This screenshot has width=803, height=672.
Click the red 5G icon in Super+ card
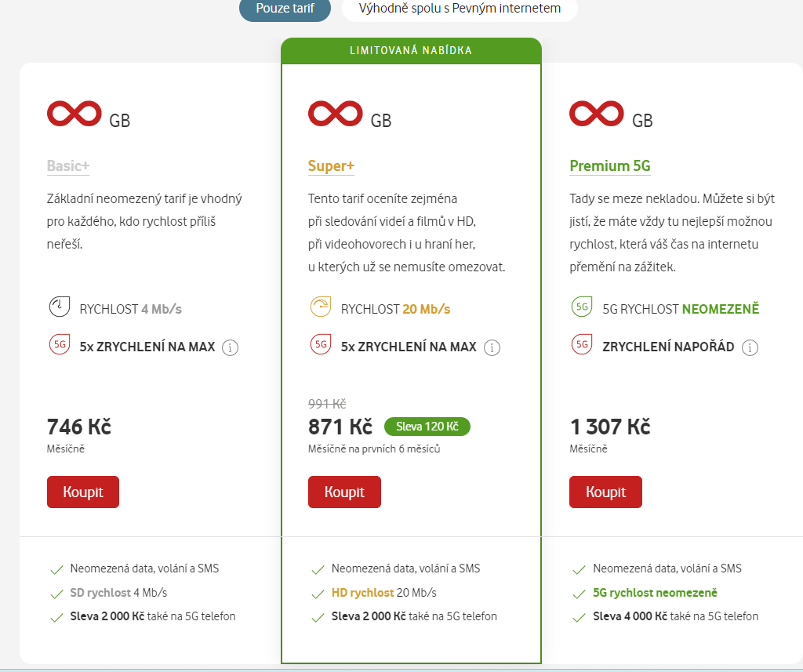click(320, 345)
